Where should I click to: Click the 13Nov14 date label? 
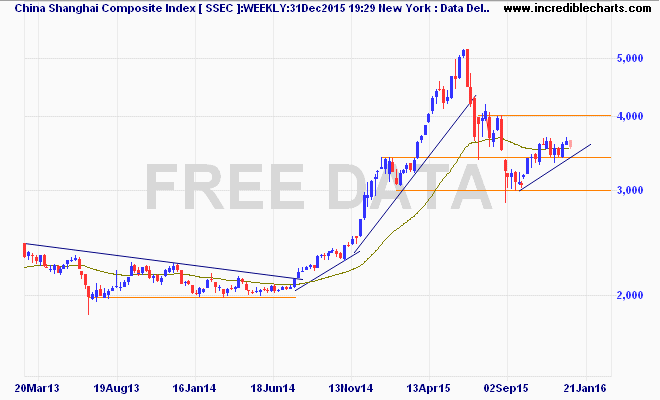(351, 388)
